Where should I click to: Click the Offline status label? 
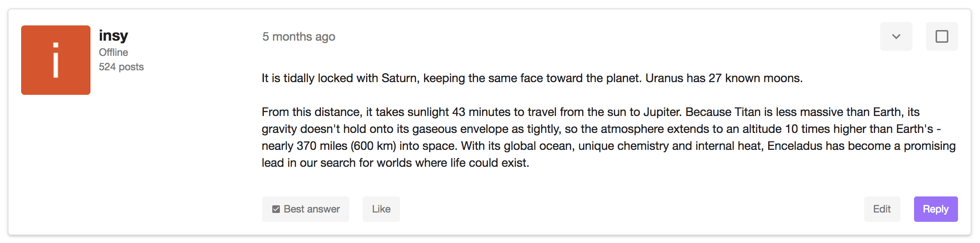(x=113, y=52)
